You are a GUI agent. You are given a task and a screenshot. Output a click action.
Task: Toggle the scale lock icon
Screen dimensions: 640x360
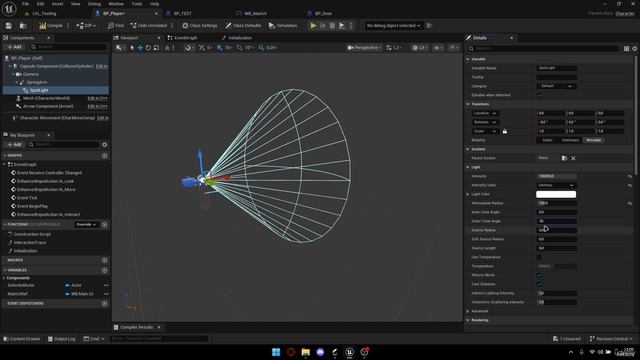[x=505, y=131]
